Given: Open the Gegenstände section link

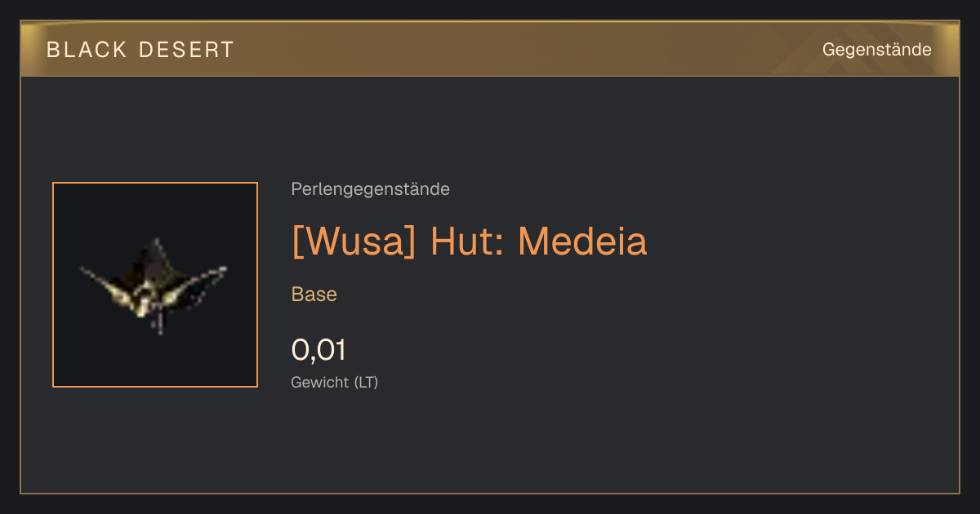Looking at the screenshot, I should [x=876, y=49].
